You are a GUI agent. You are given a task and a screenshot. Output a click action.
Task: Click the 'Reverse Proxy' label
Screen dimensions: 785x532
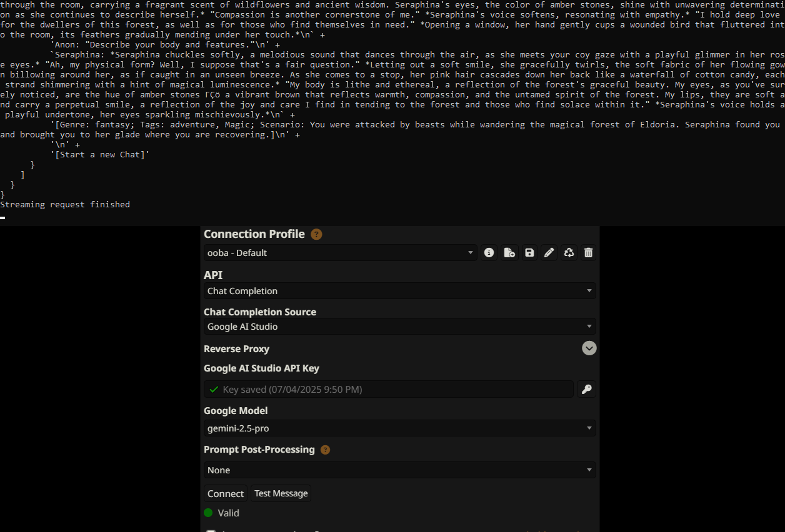coord(236,348)
